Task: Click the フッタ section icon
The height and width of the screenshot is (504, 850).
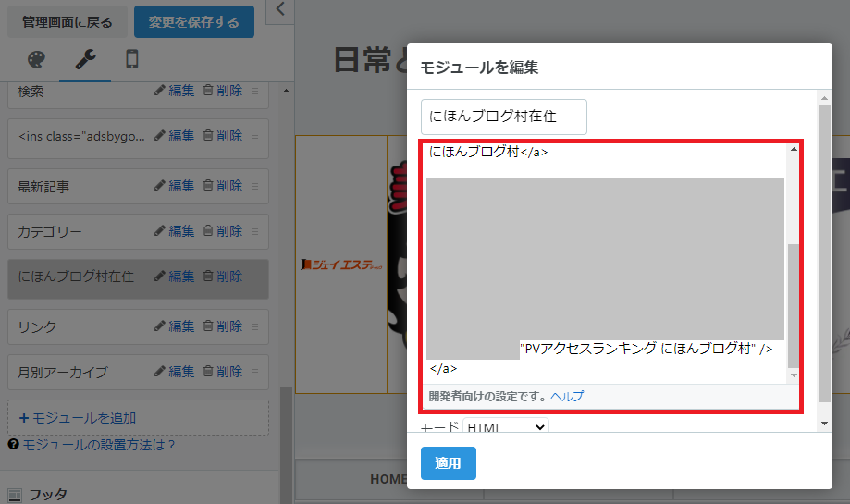Action: point(15,495)
